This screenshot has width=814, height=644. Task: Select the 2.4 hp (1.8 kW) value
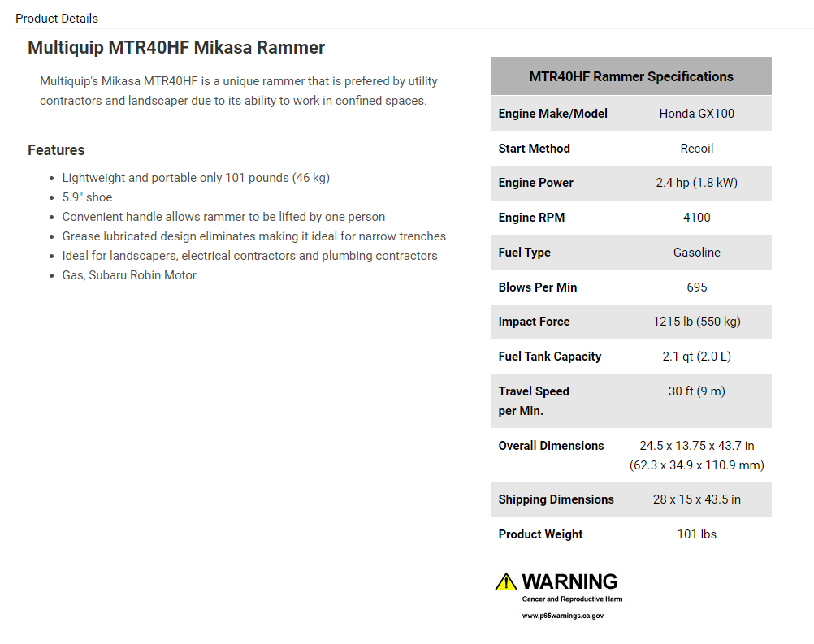(x=697, y=183)
